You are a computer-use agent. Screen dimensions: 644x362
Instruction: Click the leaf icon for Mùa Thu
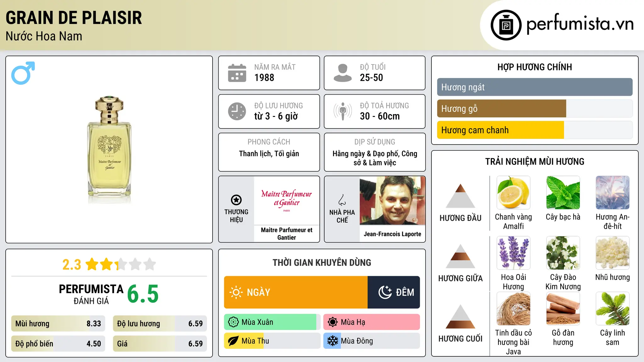click(x=233, y=341)
